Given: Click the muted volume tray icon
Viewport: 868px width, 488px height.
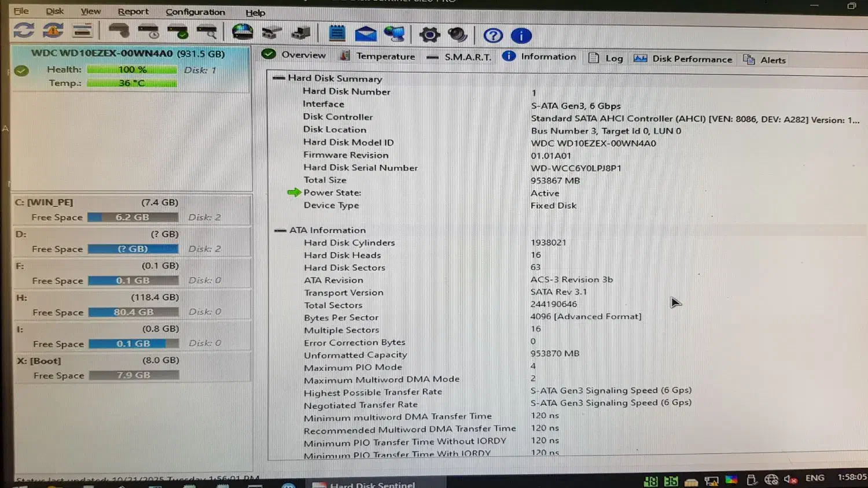Looking at the screenshot, I should 790,479.
